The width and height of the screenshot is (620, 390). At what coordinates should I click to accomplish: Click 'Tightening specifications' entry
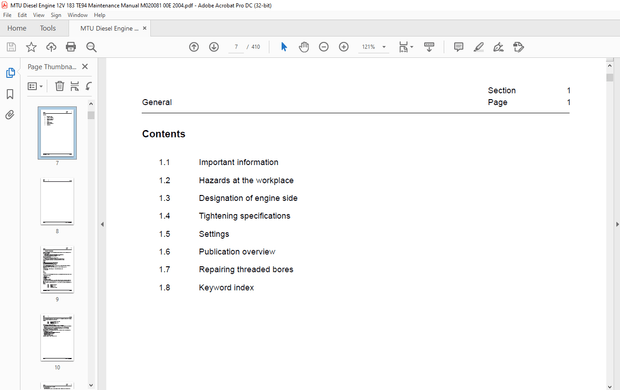244,216
